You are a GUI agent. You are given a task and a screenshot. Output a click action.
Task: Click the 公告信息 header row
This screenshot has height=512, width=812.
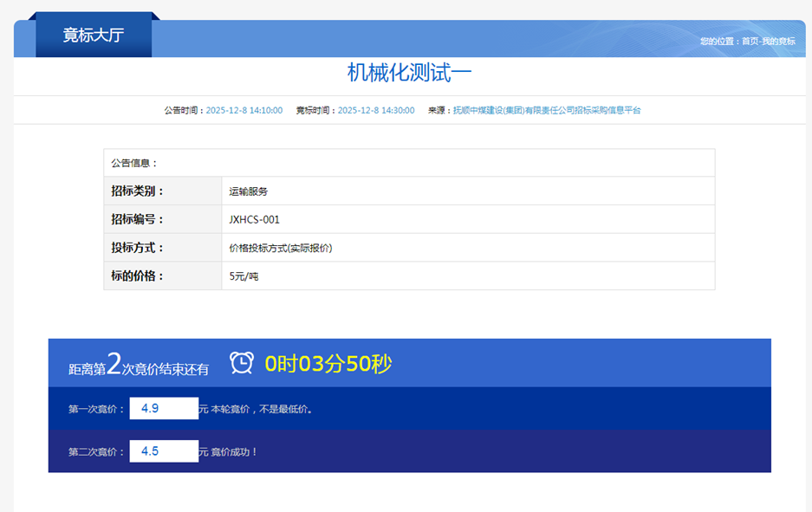[409, 163]
